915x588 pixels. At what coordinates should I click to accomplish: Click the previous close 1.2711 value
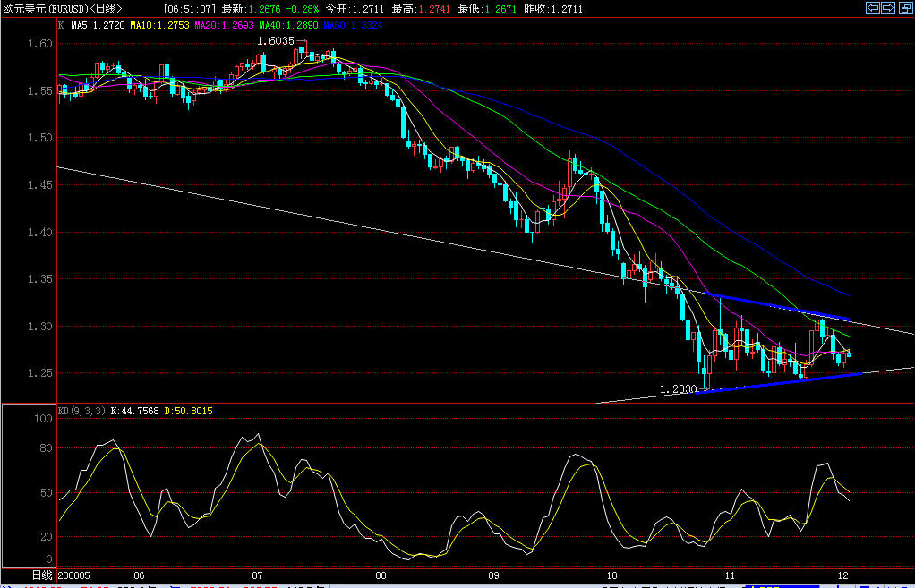[567, 9]
